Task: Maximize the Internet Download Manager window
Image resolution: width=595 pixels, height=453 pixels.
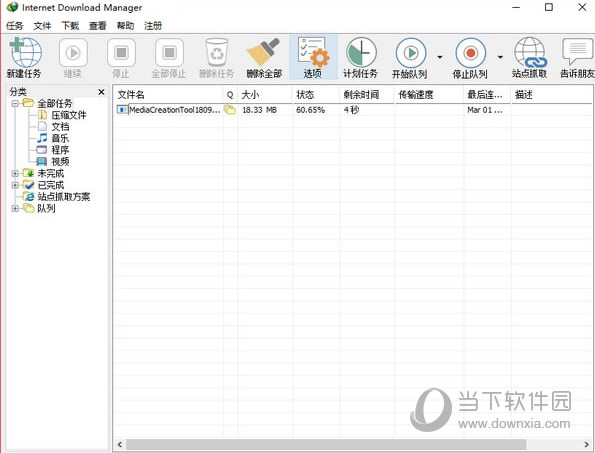Action: click(x=549, y=7)
